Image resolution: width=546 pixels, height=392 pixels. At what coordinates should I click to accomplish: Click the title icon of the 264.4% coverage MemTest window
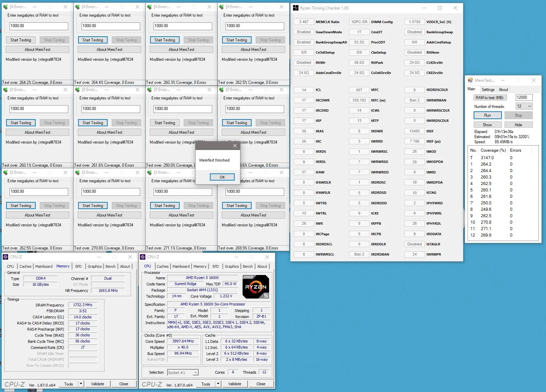click(77, 7)
